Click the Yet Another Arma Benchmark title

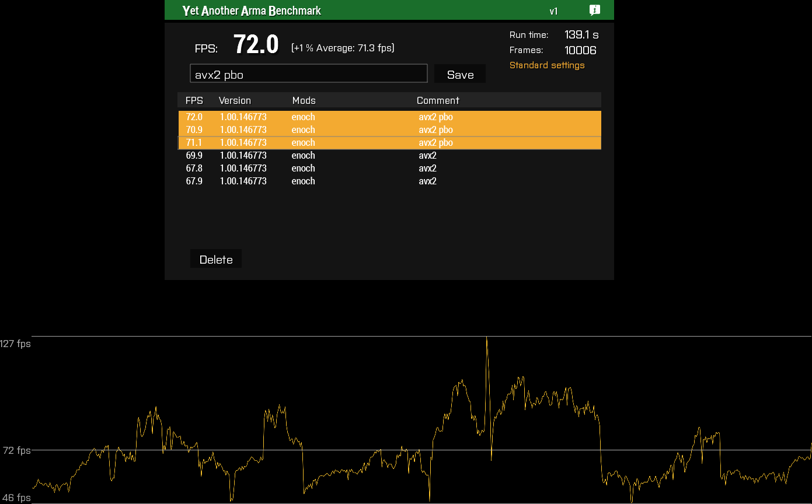click(252, 10)
